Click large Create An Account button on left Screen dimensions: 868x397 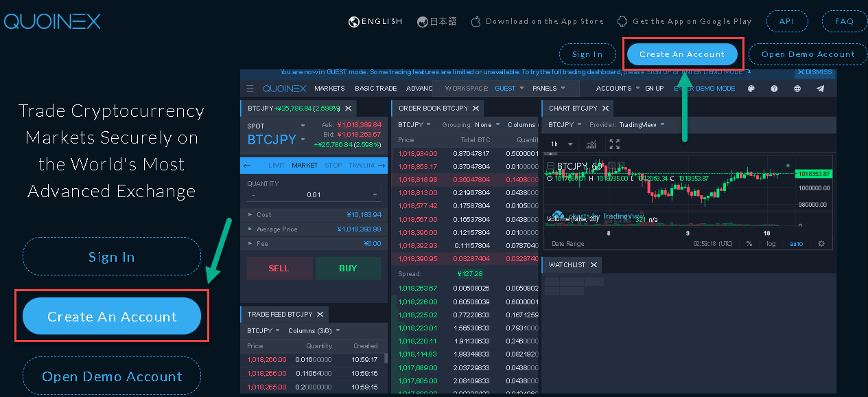(x=112, y=317)
